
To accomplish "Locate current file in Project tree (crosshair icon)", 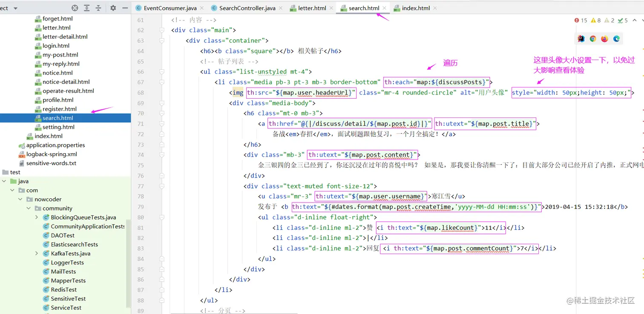I will pyautogui.click(x=75, y=8).
